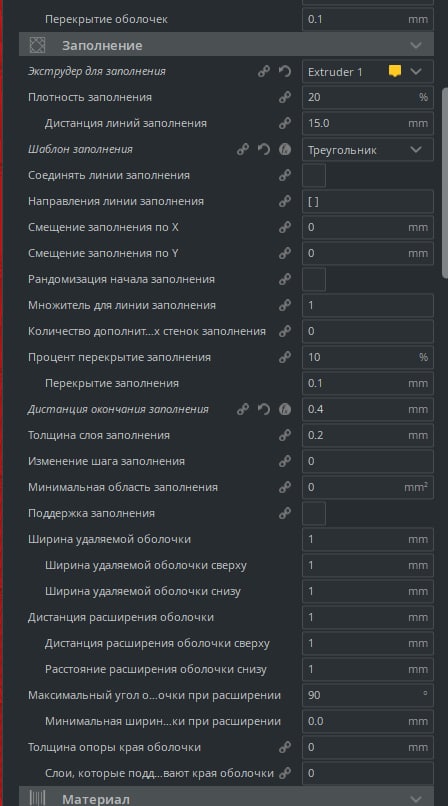Edit Ширина удаляемой оболочки field

[x=368, y=539]
